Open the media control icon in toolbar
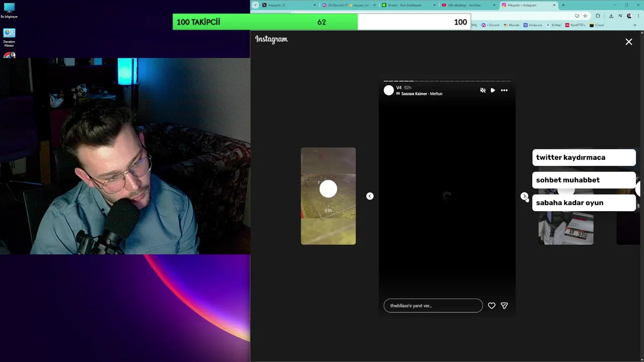 click(x=620, y=16)
